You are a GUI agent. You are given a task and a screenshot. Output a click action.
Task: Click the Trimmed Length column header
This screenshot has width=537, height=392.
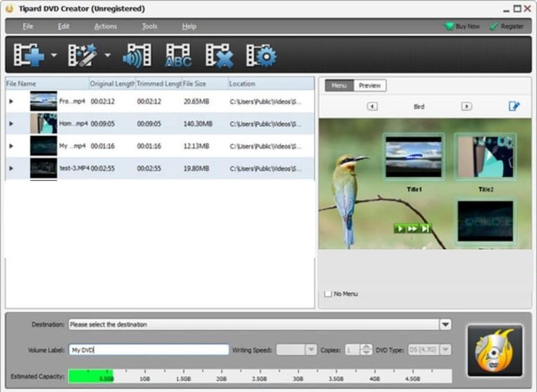click(159, 84)
